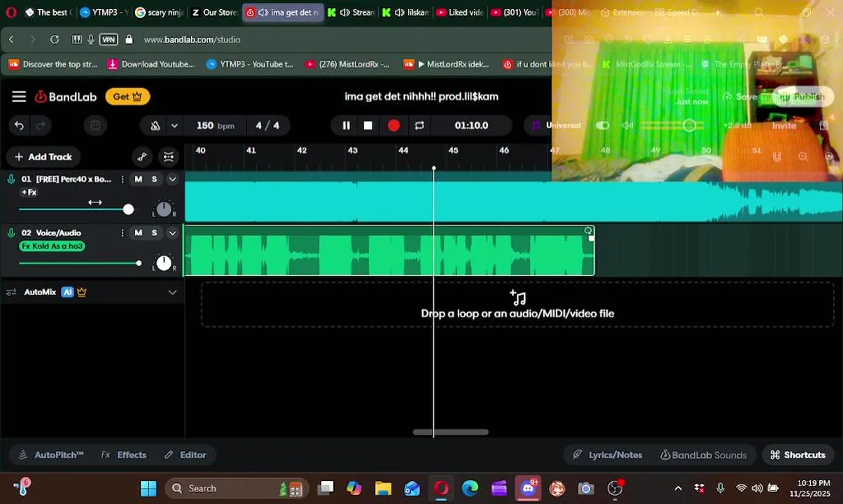
Task: Open the Download Youtube bookmark
Action: (x=151, y=64)
